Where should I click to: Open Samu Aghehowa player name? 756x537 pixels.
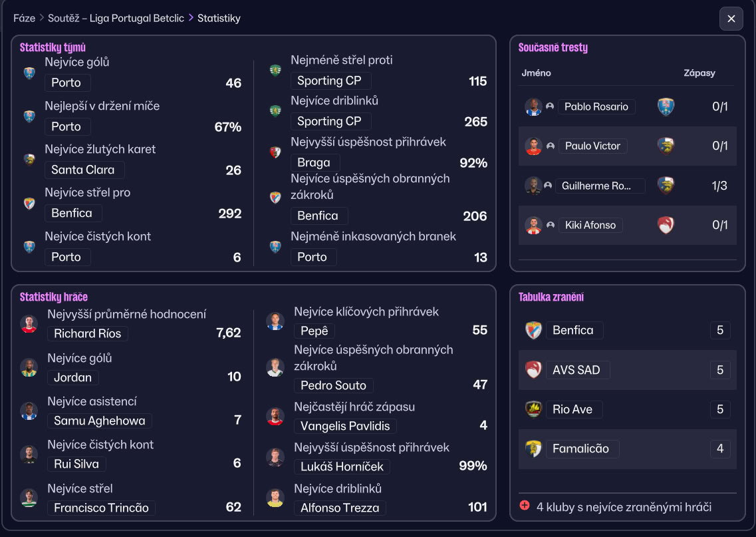99,421
